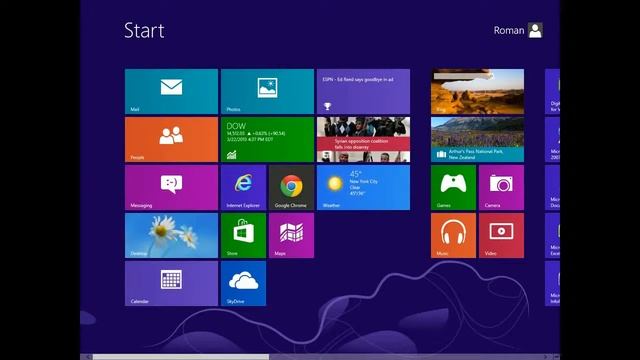The width and height of the screenshot is (640, 360).
Task: Open the Weather tile
Action: (x=363, y=187)
